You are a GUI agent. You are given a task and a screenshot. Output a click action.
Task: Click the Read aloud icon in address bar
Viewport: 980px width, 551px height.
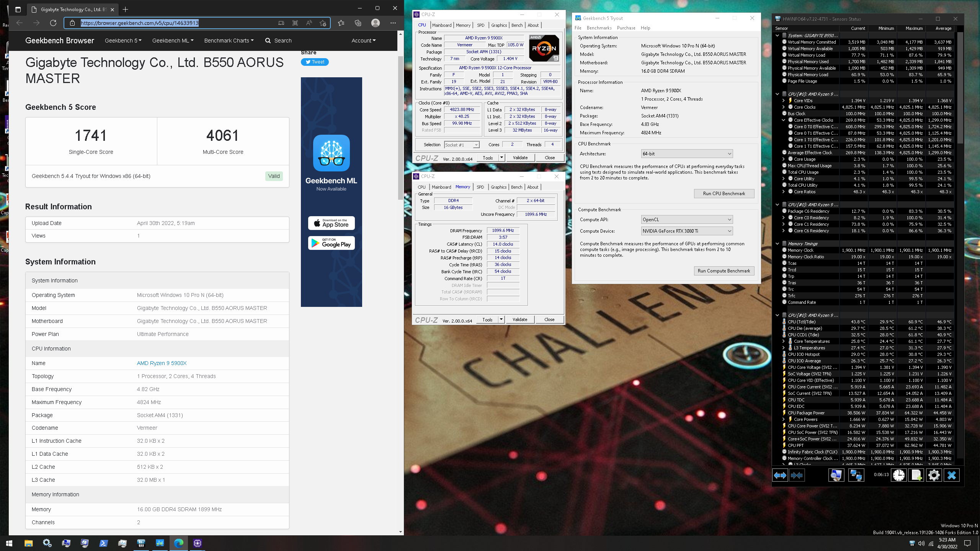tap(309, 23)
